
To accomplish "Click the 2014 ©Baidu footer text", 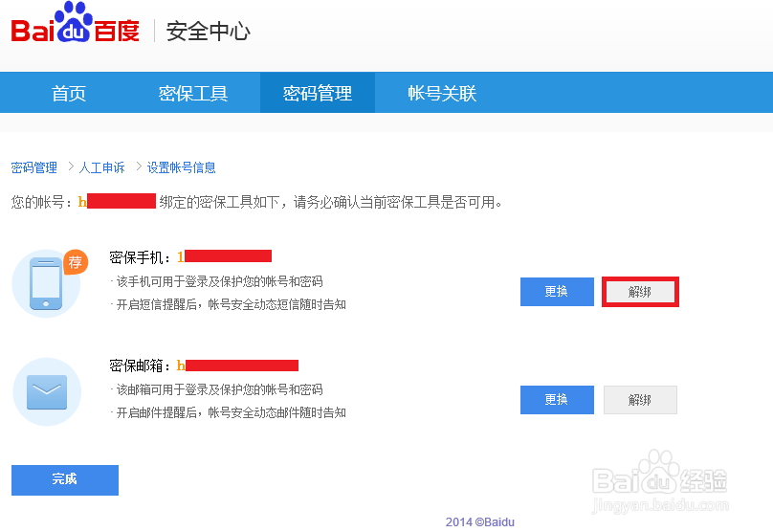I will 480,522.
